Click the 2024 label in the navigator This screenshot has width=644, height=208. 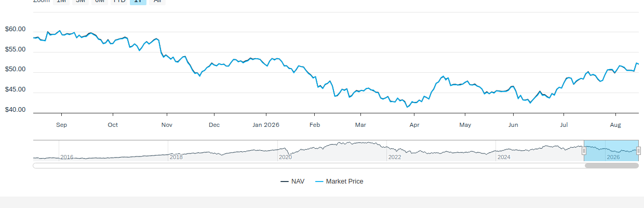[x=504, y=157]
